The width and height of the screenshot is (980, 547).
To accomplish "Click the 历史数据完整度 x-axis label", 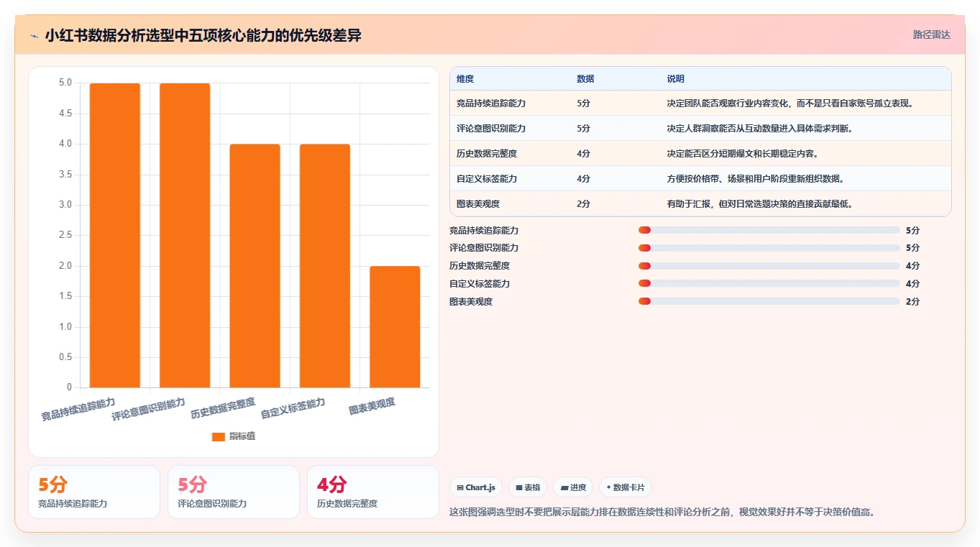I will [x=223, y=408].
